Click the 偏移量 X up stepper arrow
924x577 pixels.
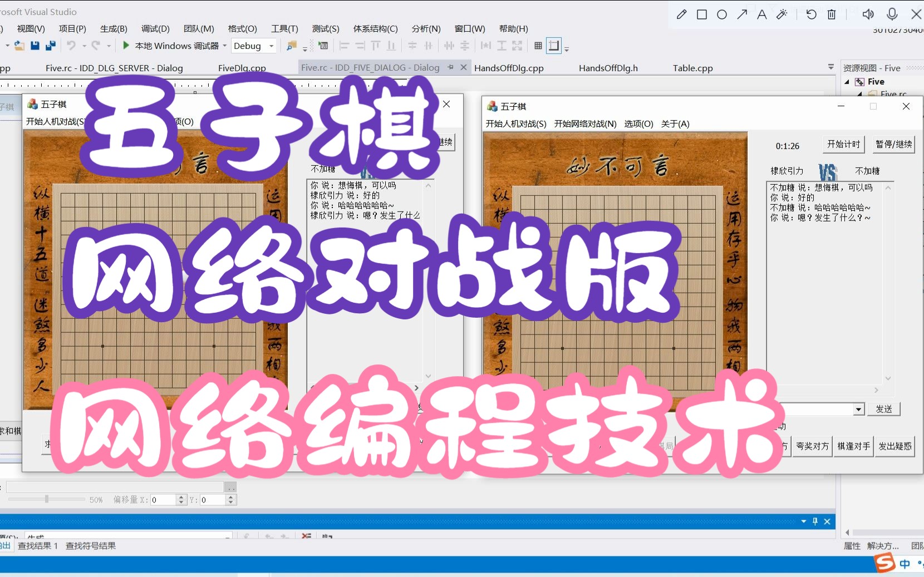(x=181, y=496)
